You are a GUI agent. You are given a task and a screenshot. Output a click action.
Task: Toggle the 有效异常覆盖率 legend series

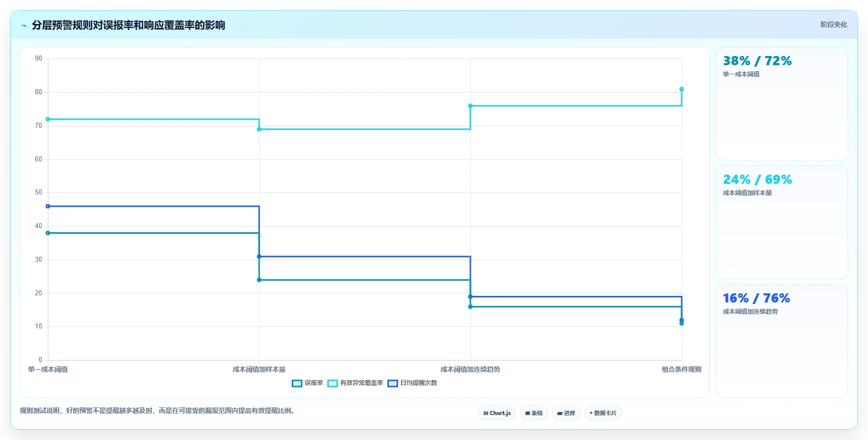point(355,383)
